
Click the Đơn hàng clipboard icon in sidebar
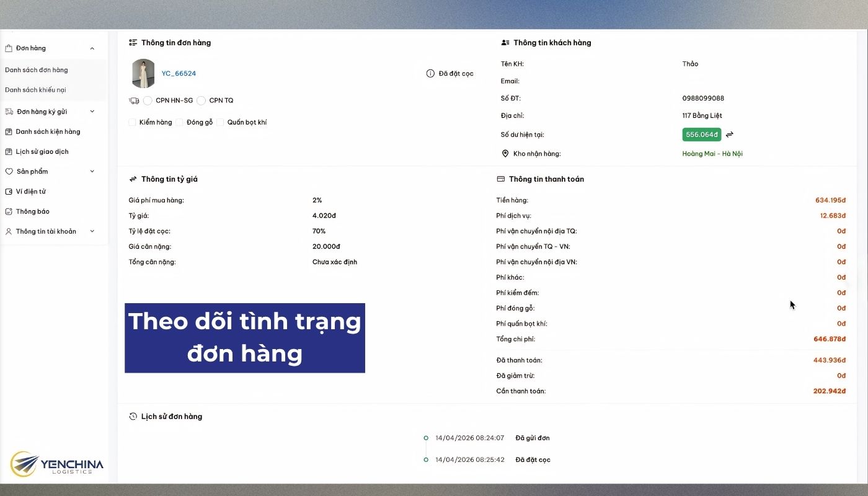coord(9,48)
